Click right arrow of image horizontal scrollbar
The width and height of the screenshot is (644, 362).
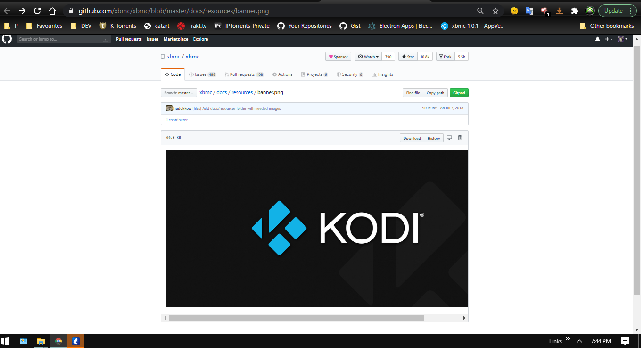[464, 318]
